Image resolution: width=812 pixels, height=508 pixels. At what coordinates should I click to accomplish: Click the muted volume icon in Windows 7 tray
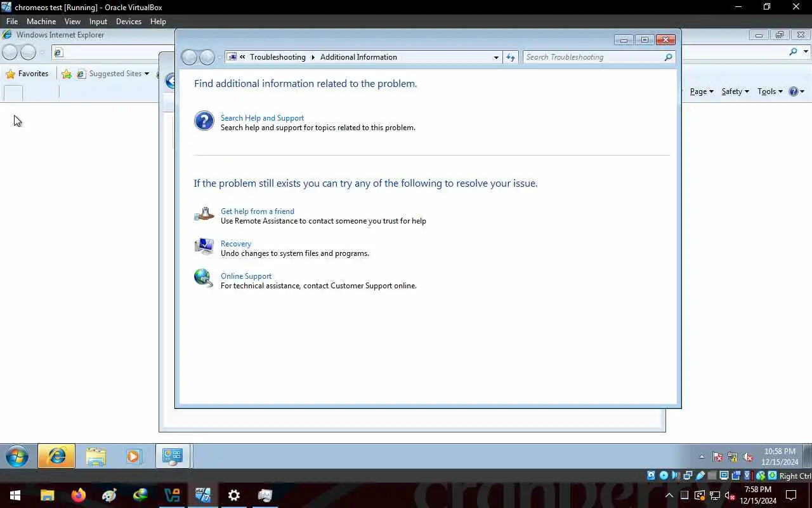[748, 457]
